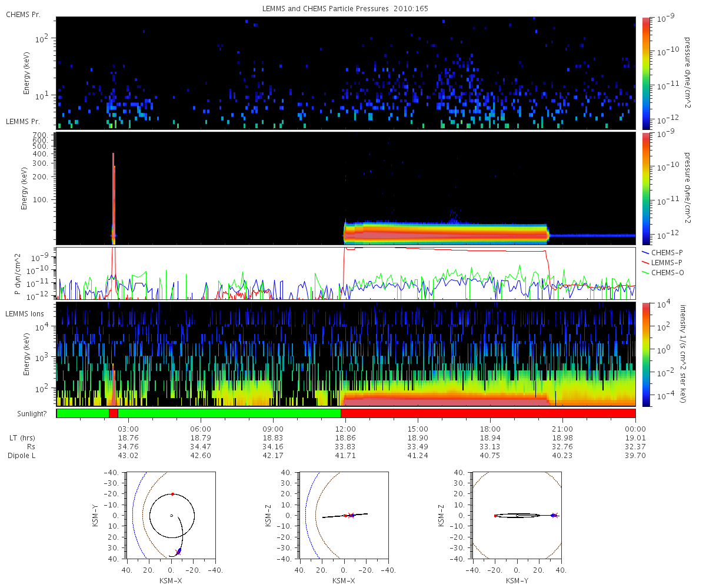Click the "Energy (keV)" axis label of the CHEMS Pr. panel
Image resolution: width=706 pixels, height=588 pixels.
pyautogui.click(x=26, y=73)
